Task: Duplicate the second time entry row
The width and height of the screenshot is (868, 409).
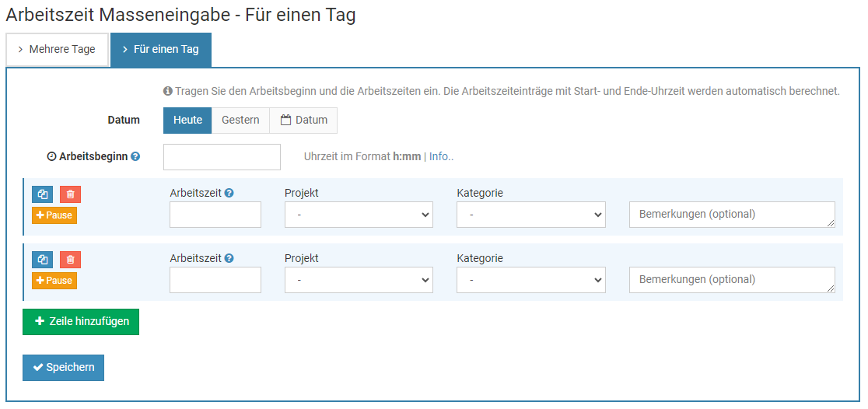Action: [43, 260]
